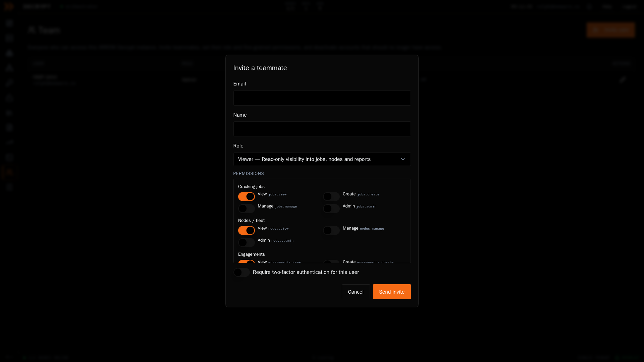Screen dimensions: 644x362
Task: Enable require two-factor authentication toggle
Action: pos(241,272)
